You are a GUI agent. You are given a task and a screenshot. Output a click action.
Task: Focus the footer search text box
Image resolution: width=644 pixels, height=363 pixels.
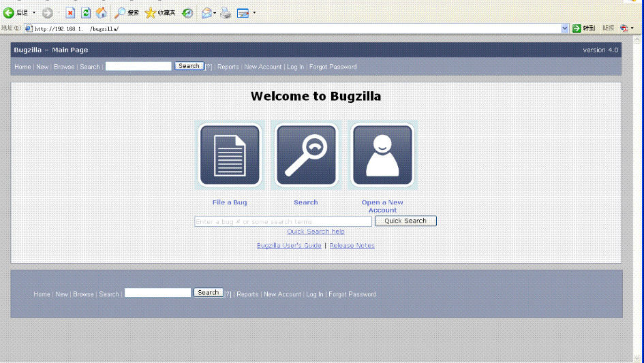[157, 292]
